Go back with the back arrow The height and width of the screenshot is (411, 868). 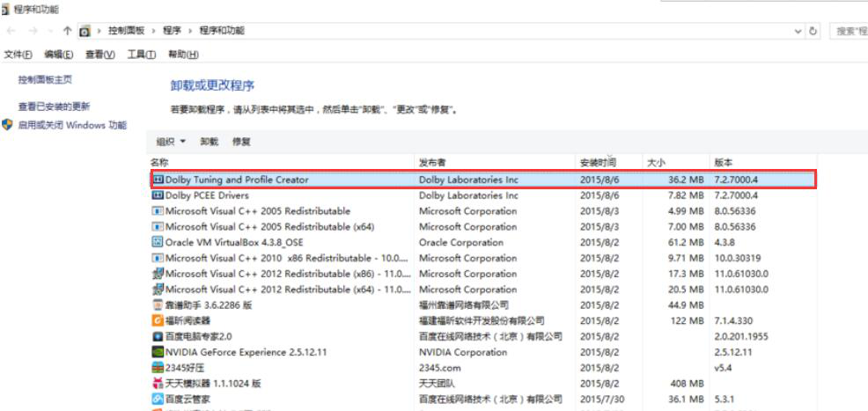pos(11,31)
